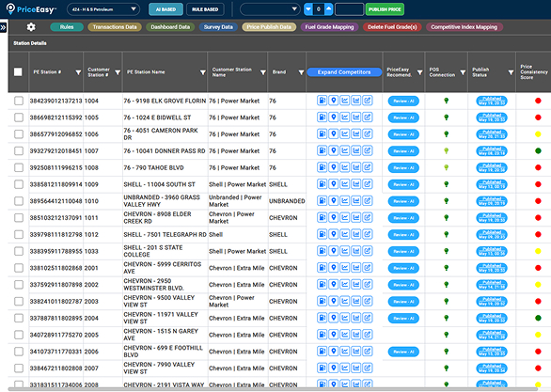Switch to Survey Data tab
Image resolution: width=551 pixels, height=392 pixels.
point(218,27)
